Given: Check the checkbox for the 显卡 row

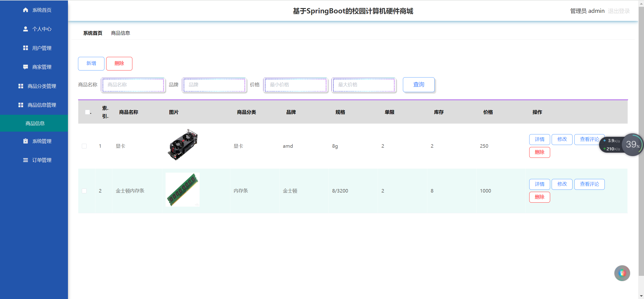Looking at the screenshot, I should click(84, 146).
